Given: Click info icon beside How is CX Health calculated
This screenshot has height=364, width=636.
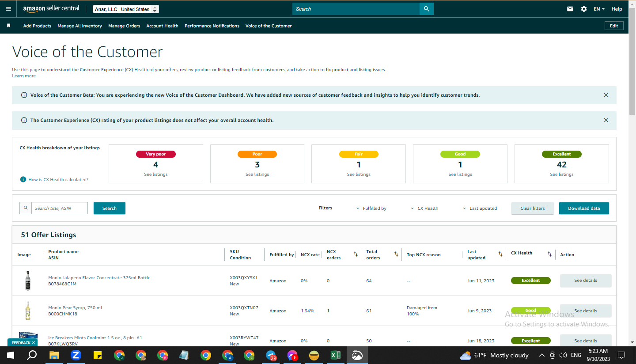Looking at the screenshot, I should click(23, 179).
